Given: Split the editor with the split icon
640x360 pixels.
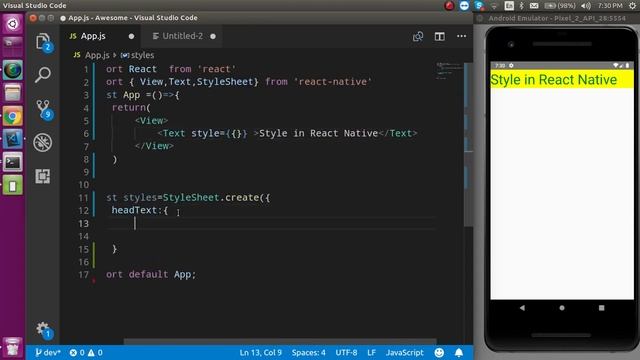Looking at the screenshot, I should (440, 36).
